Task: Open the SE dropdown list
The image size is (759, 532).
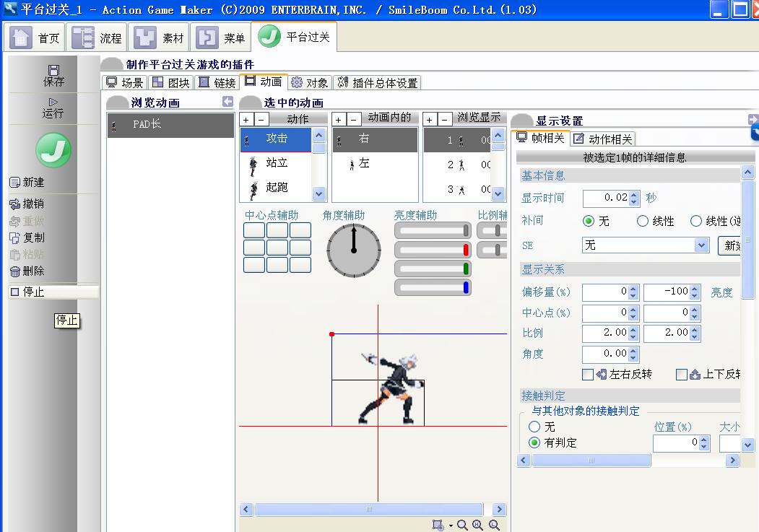Action: (x=701, y=245)
